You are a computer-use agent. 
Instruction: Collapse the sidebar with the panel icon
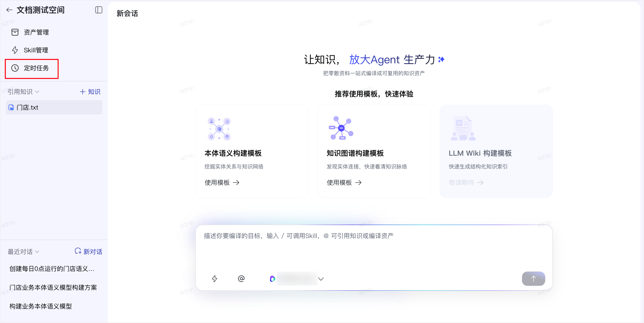click(x=99, y=10)
